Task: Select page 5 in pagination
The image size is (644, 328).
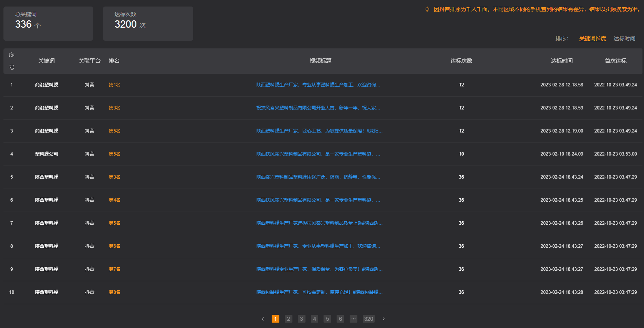Action: (x=327, y=319)
